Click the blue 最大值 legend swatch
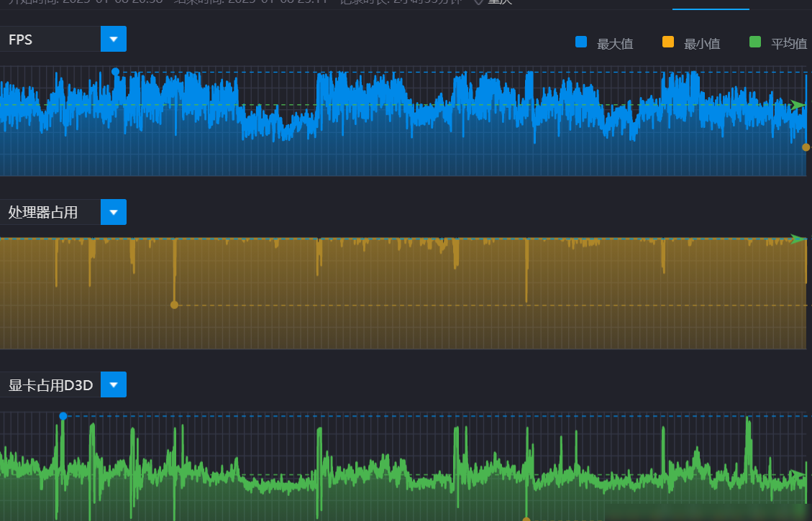The height and width of the screenshot is (521, 812). click(x=581, y=42)
